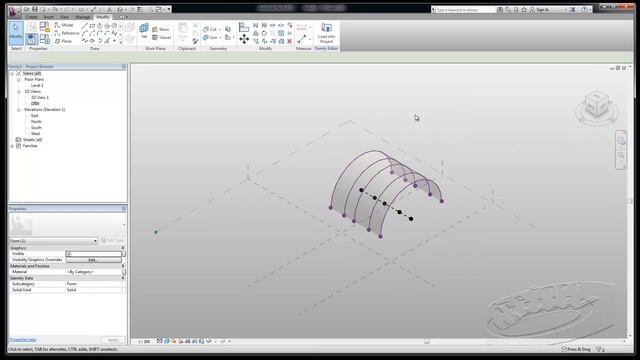This screenshot has width=640, height=360.
Task: Select the Align tool in the Modify panel
Action: (x=244, y=27)
